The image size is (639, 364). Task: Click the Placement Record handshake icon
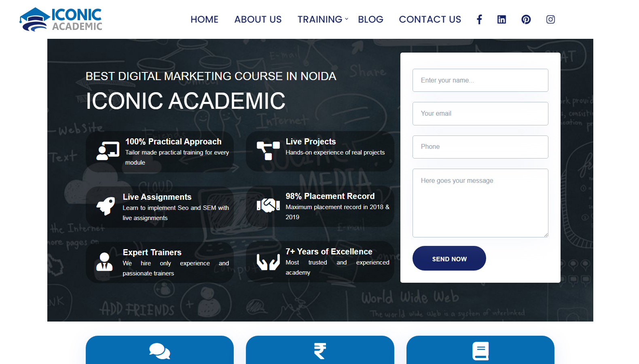268,205
